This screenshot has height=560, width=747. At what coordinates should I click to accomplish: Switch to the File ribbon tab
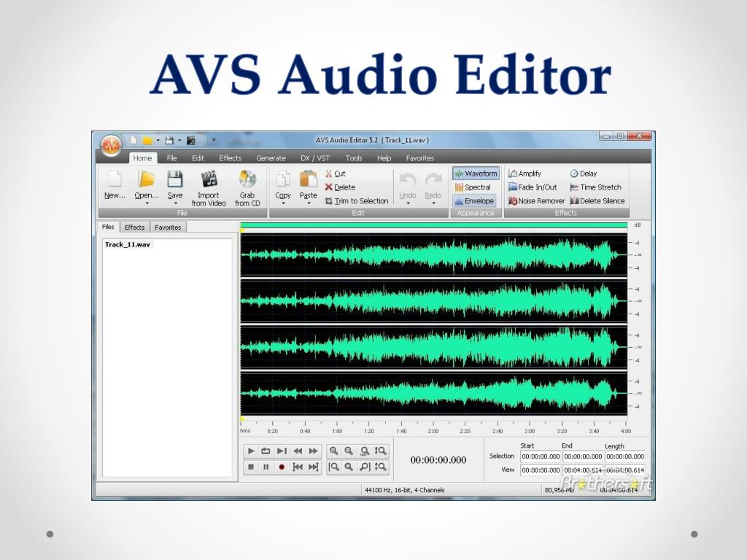[x=172, y=158]
